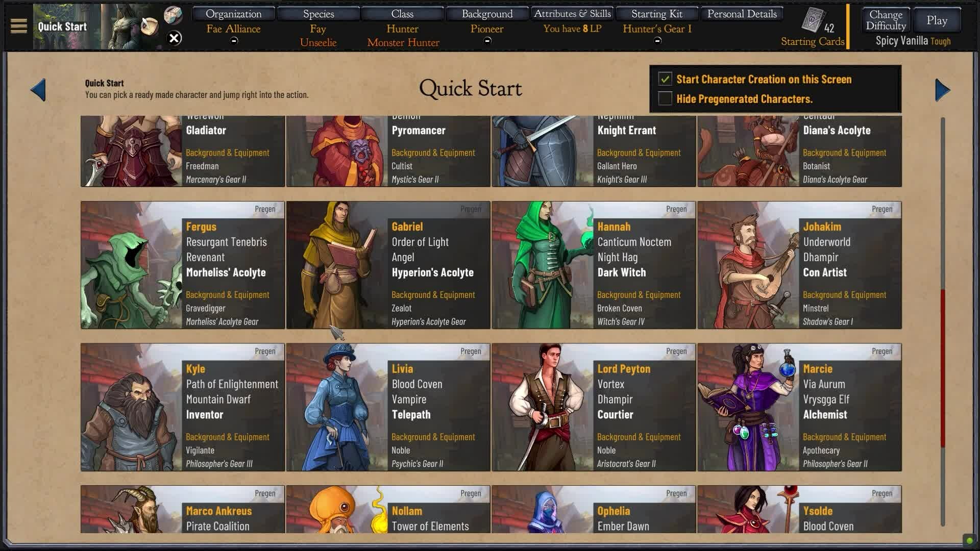This screenshot has width=980, height=551.
Task: Open the Species tab
Action: pos(318,14)
